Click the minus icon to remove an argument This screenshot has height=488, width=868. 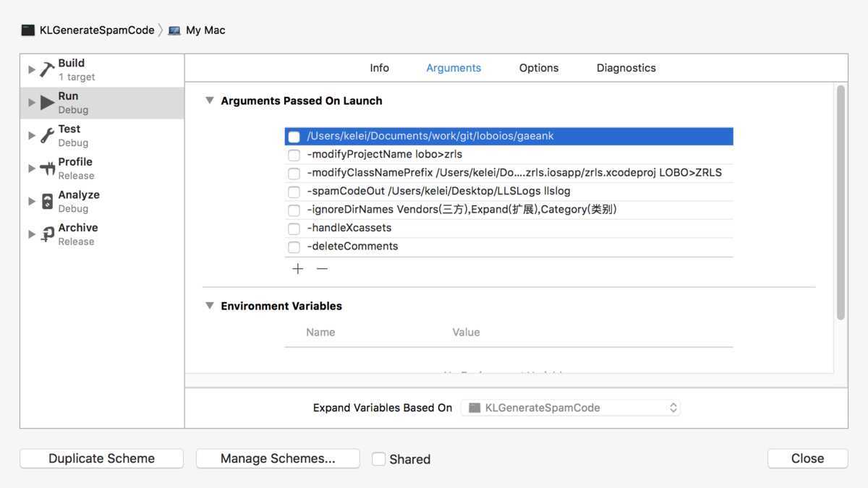pos(322,269)
